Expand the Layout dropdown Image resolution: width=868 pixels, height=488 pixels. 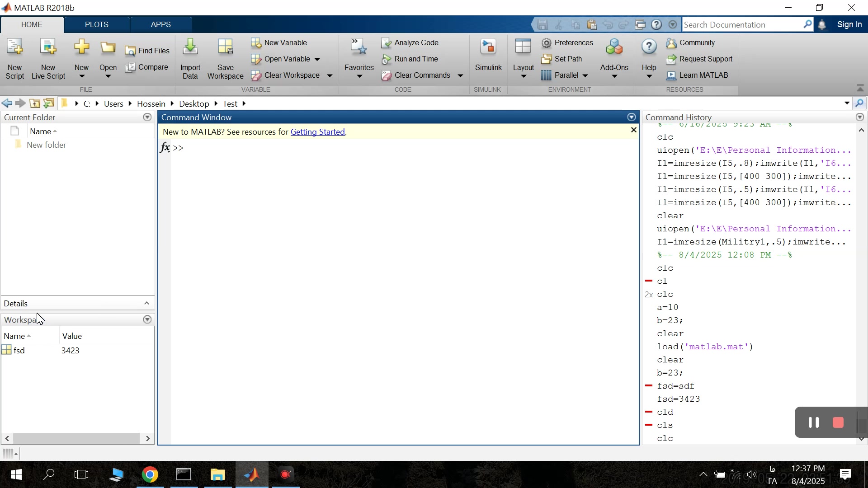(524, 76)
